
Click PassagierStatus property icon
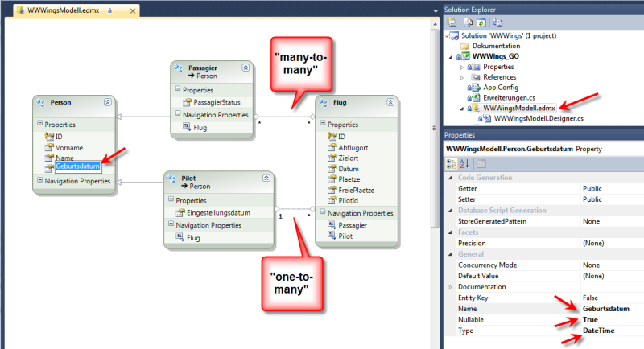[188, 102]
